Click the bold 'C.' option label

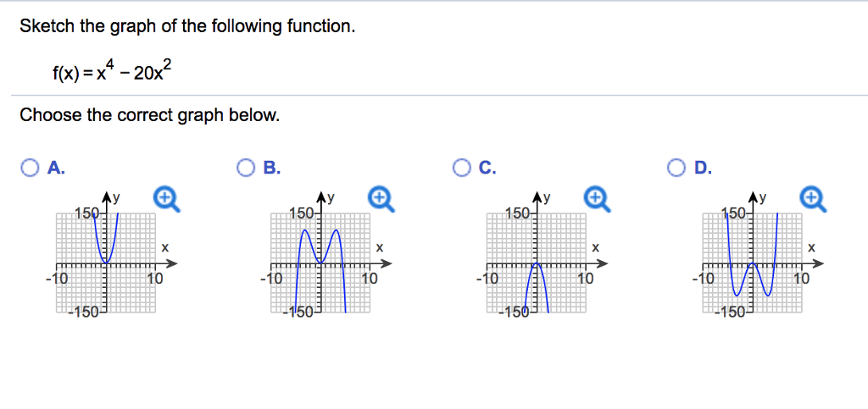point(487,168)
